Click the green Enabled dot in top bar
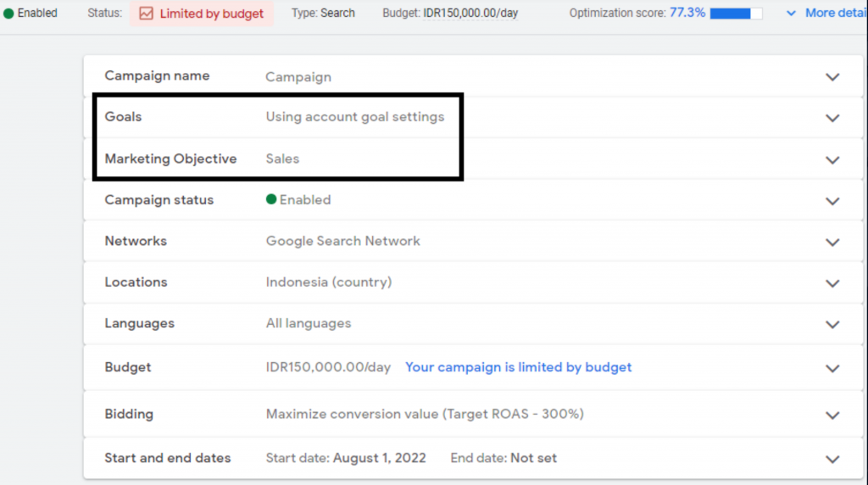 (x=8, y=14)
